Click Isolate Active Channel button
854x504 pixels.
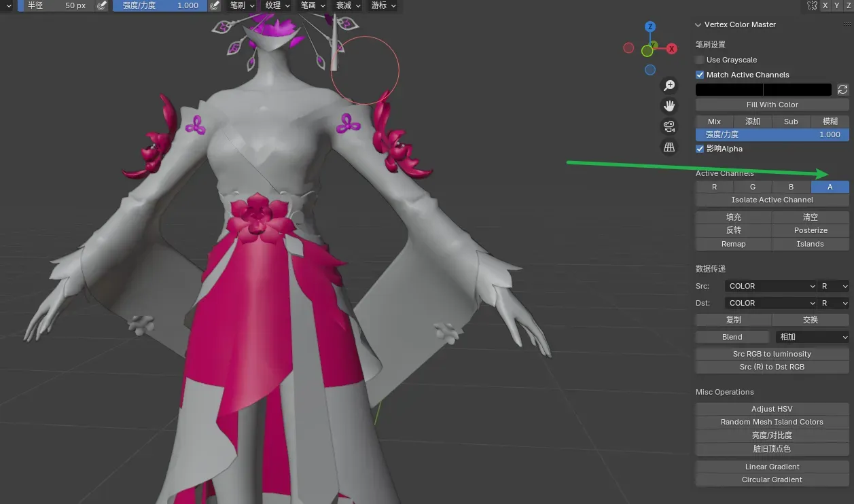[x=772, y=200]
